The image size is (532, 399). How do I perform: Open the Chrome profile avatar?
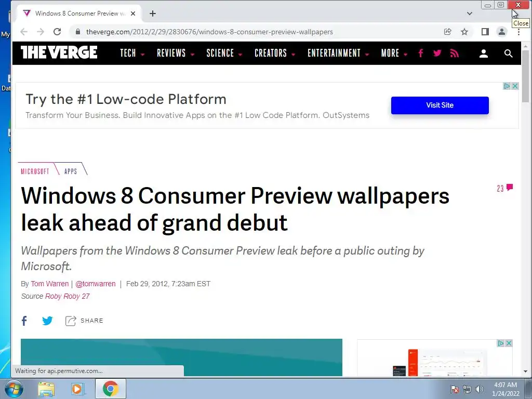501,32
